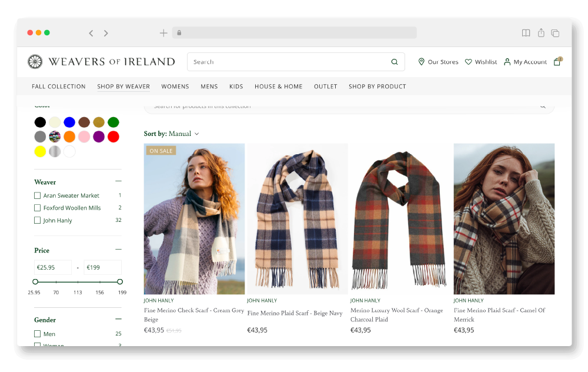
Task: Open the shopping bag cart icon
Action: (x=557, y=62)
